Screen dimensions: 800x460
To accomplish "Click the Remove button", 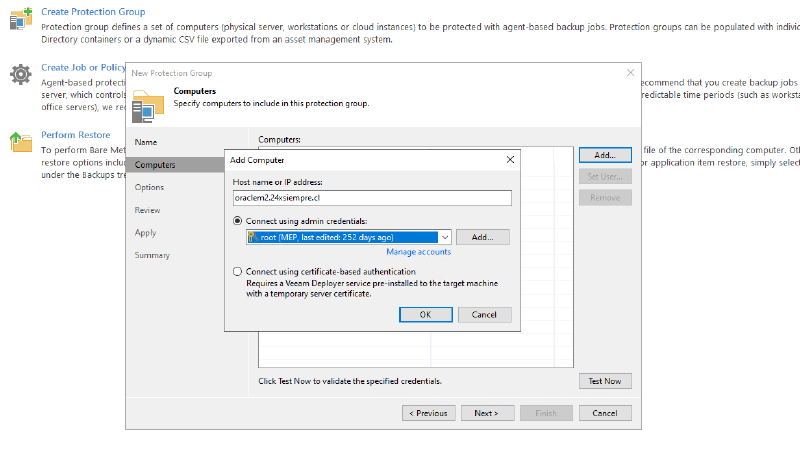I will (605, 198).
